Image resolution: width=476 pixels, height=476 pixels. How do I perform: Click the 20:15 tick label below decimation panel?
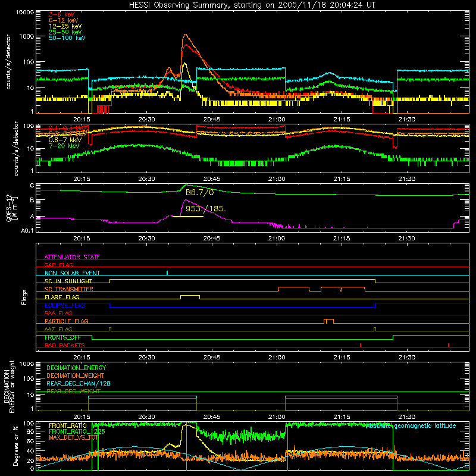pyautogui.click(x=82, y=417)
